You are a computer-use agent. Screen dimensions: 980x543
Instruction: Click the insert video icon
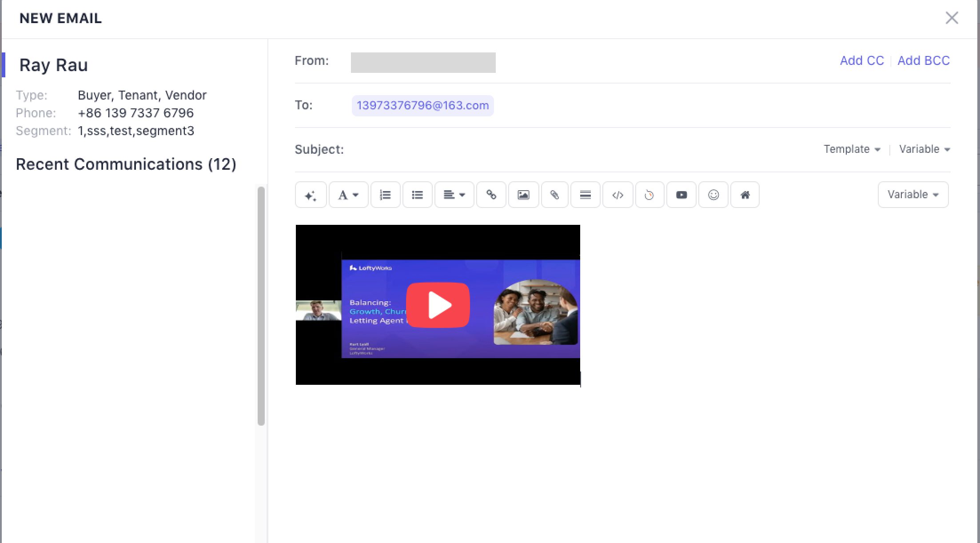click(681, 195)
